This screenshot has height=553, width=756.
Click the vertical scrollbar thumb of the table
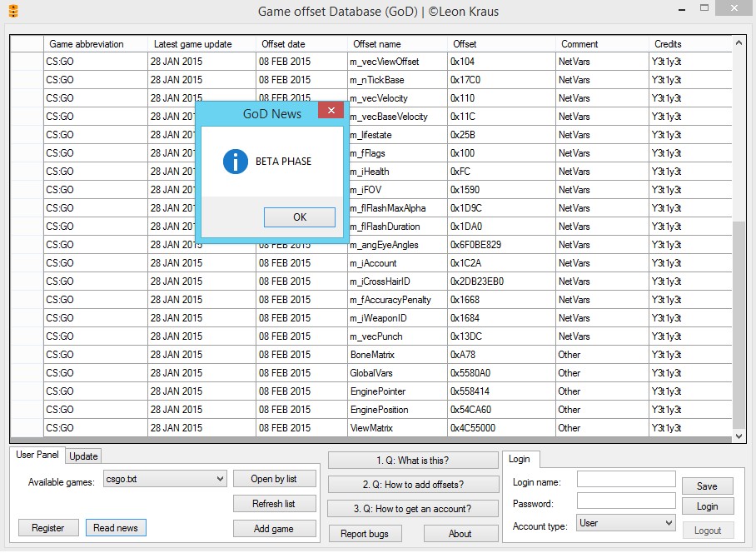click(739, 325)
